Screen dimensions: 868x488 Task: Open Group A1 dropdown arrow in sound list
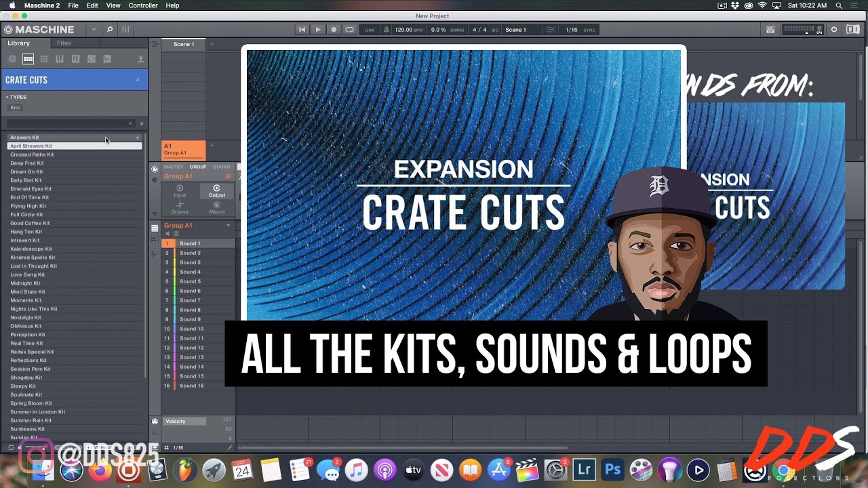click(228, 226)
